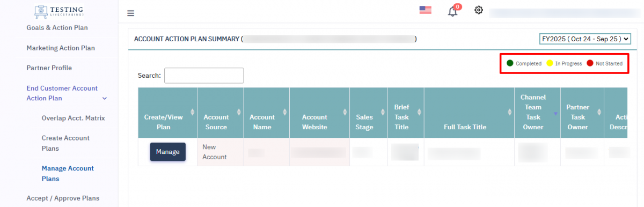This screenshot has width=644, height=207.
Task: Open Goals & Action Plan menu
Action: point(57,27)
